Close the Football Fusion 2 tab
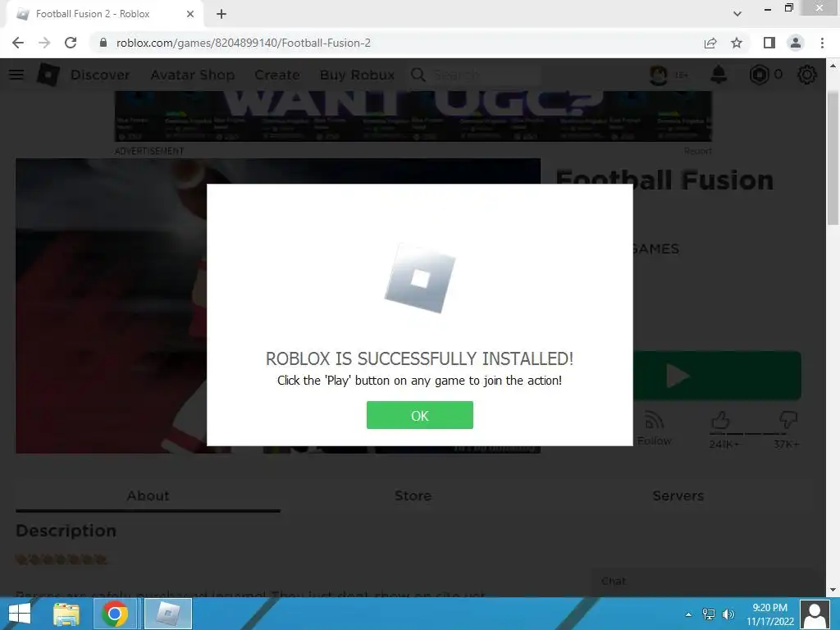The width and height of the screenshot is (840, 630). pos(190,14)
